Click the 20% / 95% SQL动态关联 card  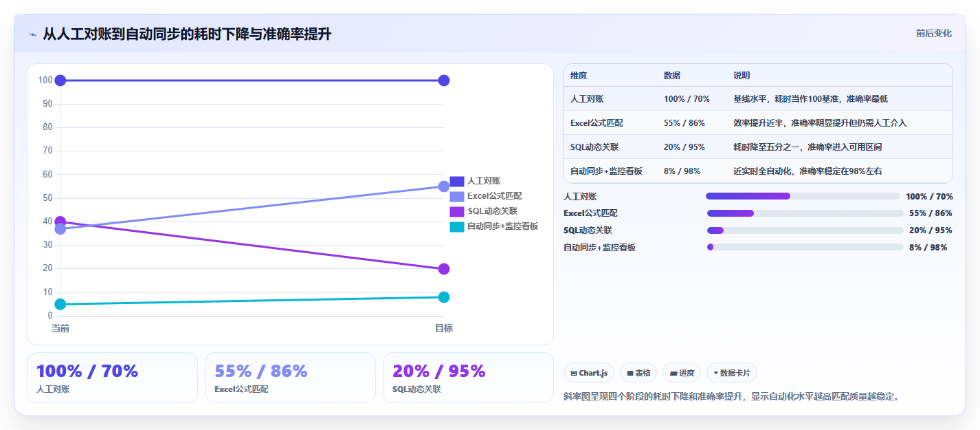[x=468, y=378]
